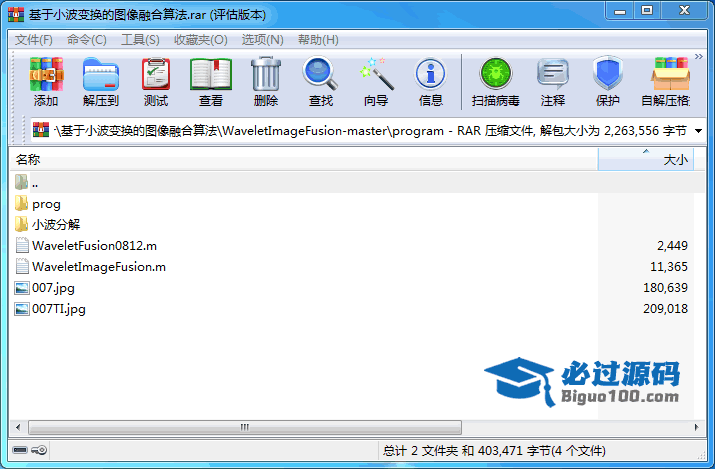Open the 命令(C) menu
Image resolution: width=715 pixels, height=469 pixels.
(87, 40)
